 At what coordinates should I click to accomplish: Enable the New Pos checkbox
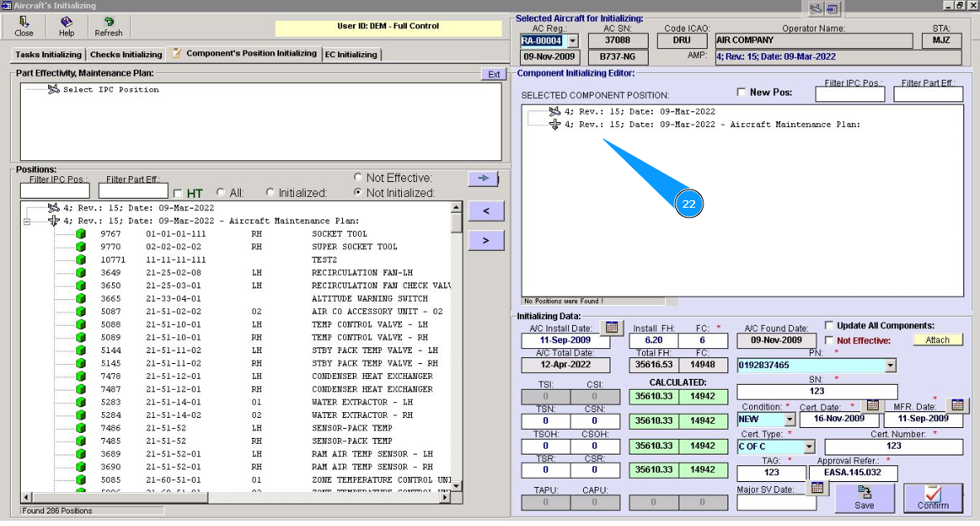tap(742, 92)
